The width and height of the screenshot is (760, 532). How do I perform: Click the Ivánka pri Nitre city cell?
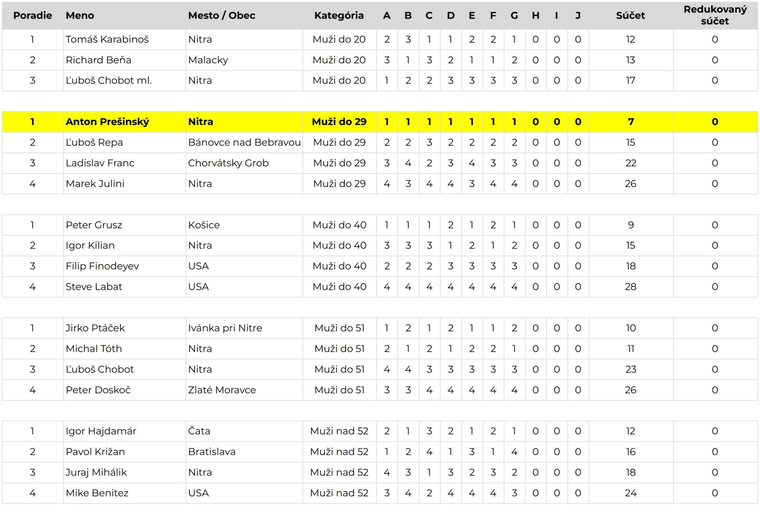click(x=244, y=328)
